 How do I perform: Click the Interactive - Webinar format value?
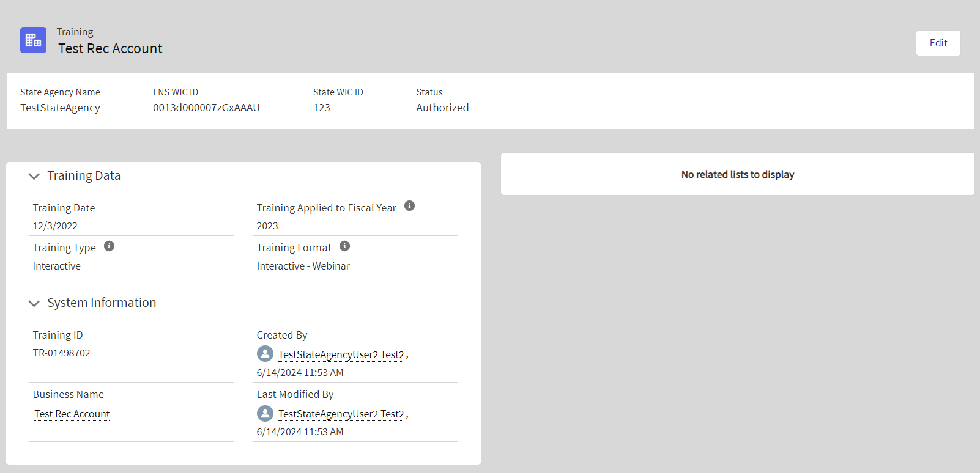tap(303, 266)
